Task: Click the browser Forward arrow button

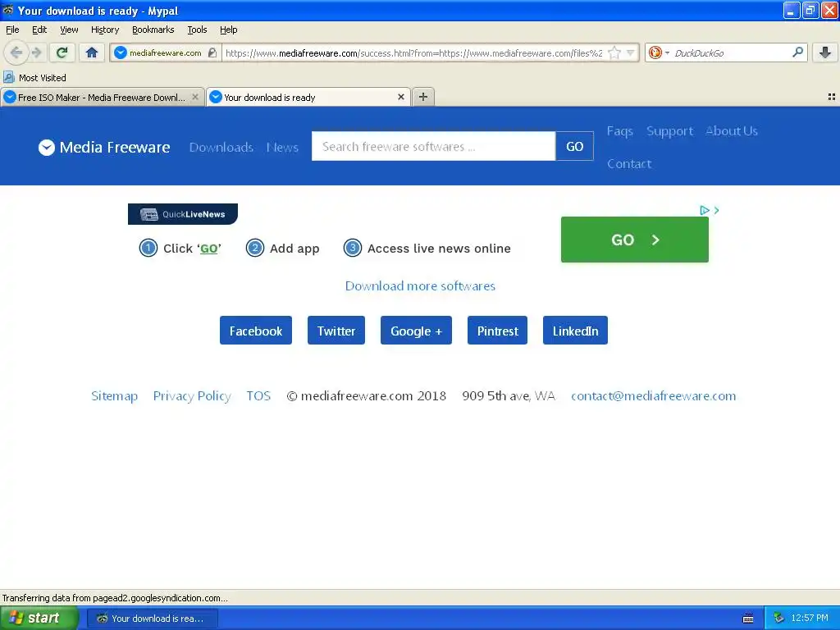Action: [x=36, y=52]
